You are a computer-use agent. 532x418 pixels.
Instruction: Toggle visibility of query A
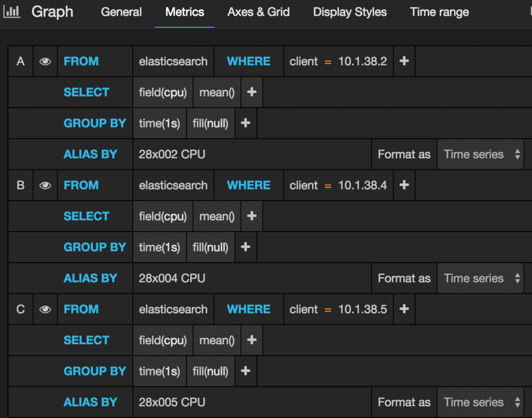[x=45, y=61]
